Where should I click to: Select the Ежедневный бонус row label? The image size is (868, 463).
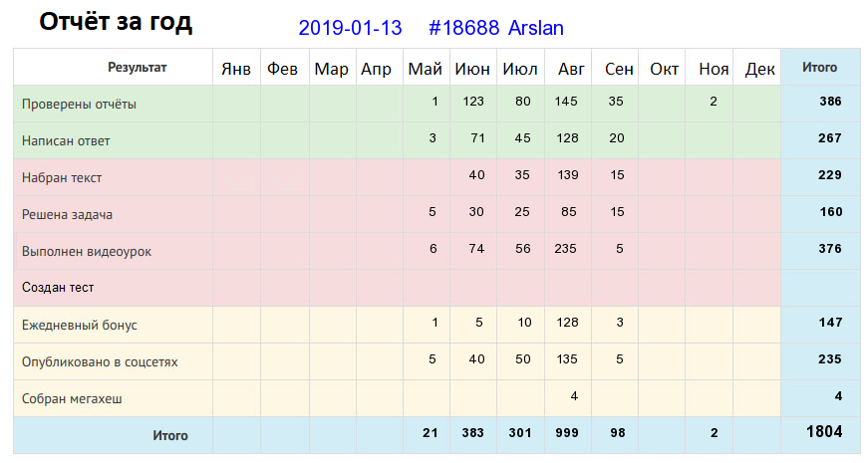[79, 325]
